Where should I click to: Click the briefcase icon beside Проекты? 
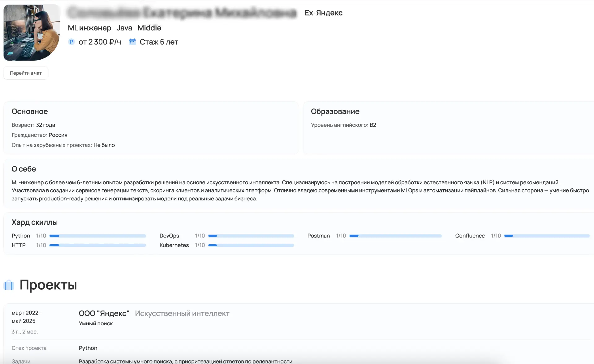[x=9, y=285]
